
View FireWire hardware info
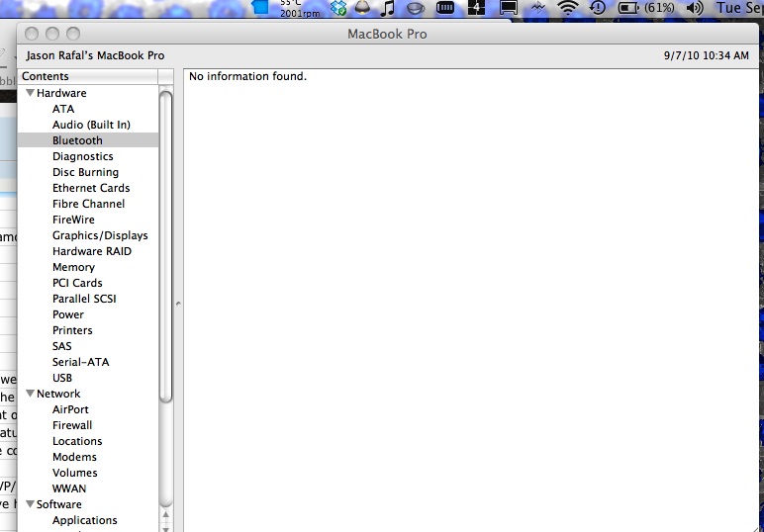pos(73,220)
